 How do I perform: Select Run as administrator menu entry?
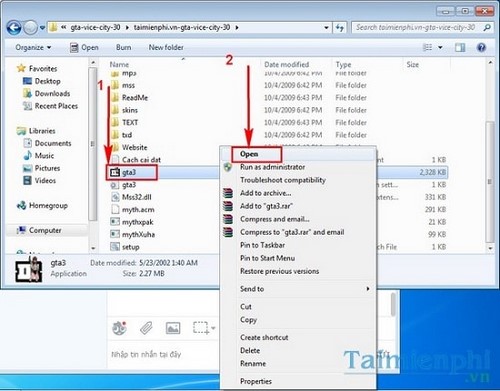[272, 167]
